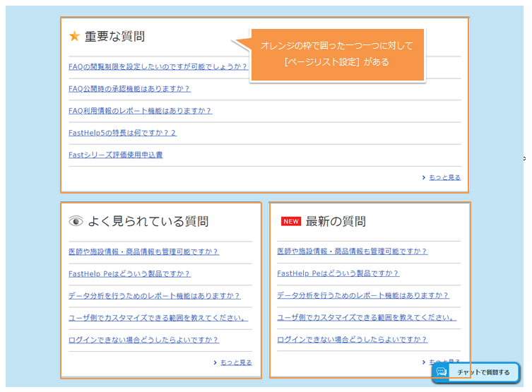Click the small arrow at right page edge
The width and height of the screenshot is (532, 392).
pos(524,158)
